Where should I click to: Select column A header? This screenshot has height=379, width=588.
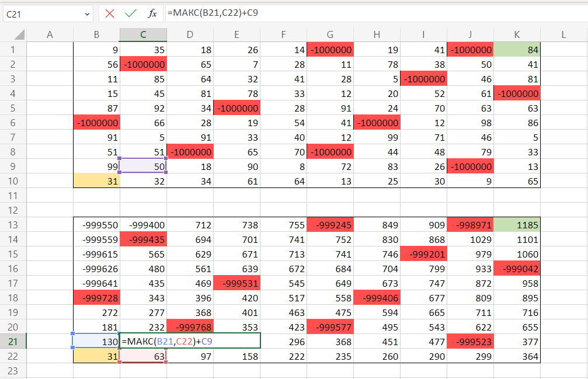click(x=50, y=35)
